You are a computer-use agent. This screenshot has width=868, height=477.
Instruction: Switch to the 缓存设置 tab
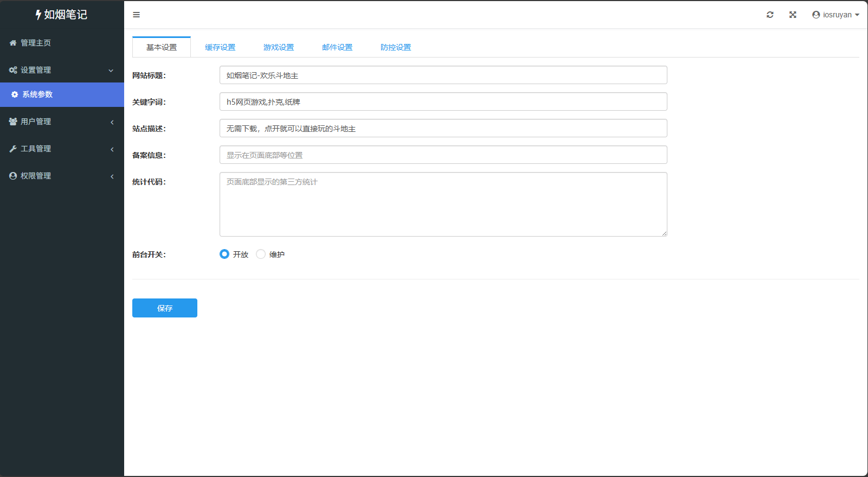point(220,47)
